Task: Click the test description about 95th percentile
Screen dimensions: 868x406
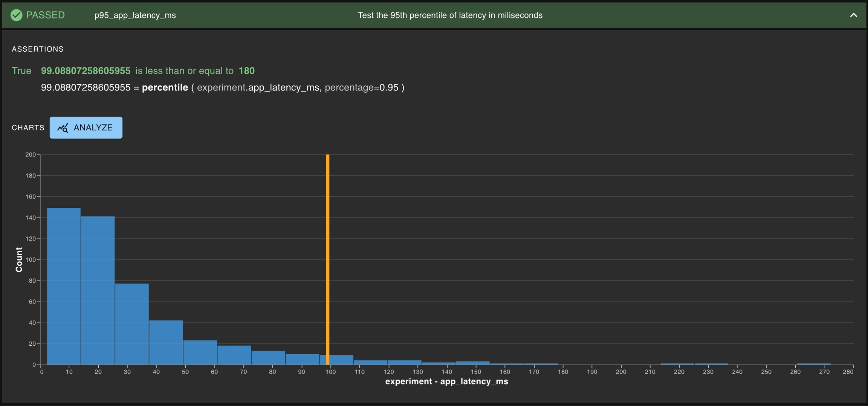Action: [450, 15]
